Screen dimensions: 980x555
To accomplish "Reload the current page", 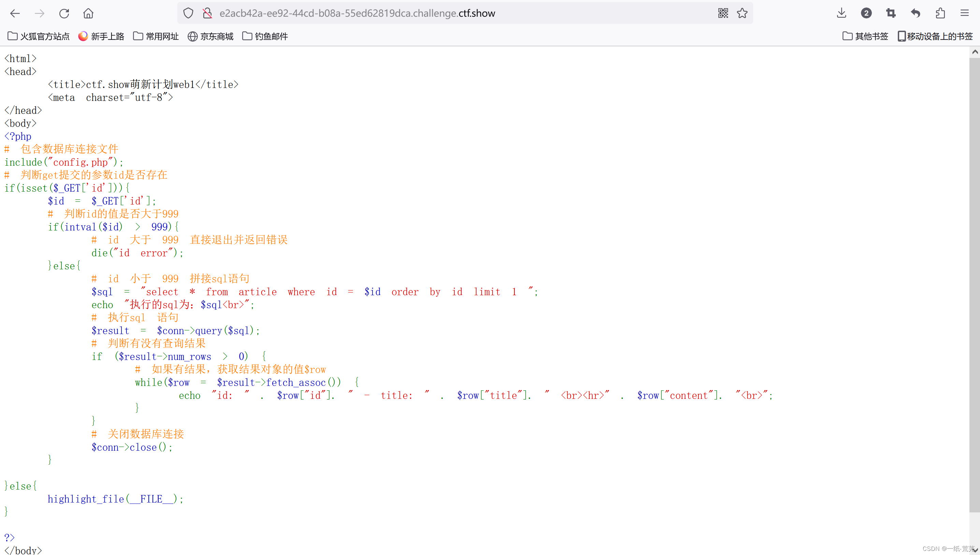I will coord(64,13).
